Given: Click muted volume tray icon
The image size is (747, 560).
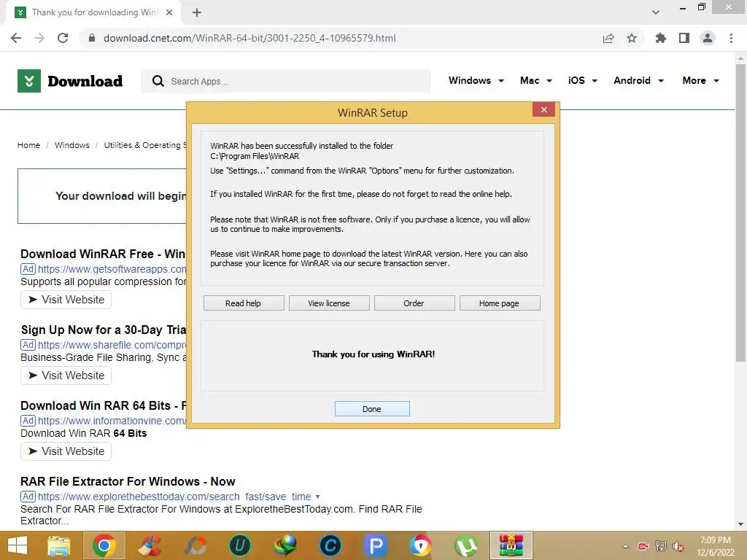Looking at the screenshot, I should [x=678, y=546].
